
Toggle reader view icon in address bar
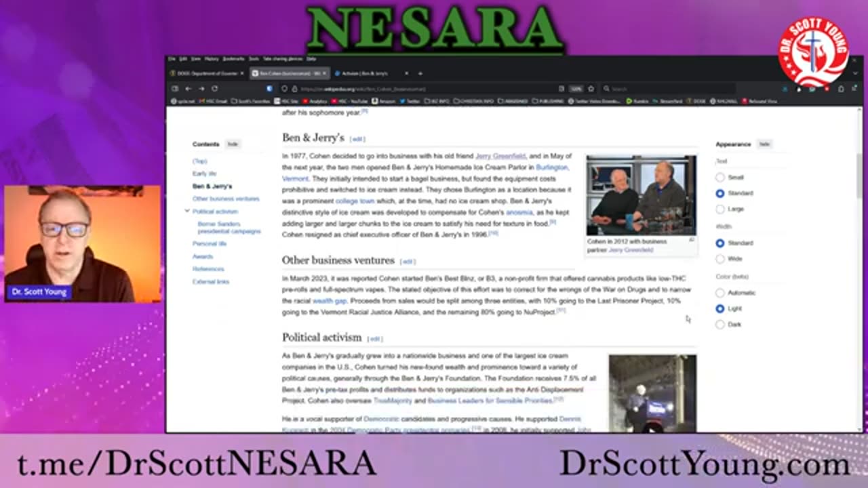[x=561, y=89]
